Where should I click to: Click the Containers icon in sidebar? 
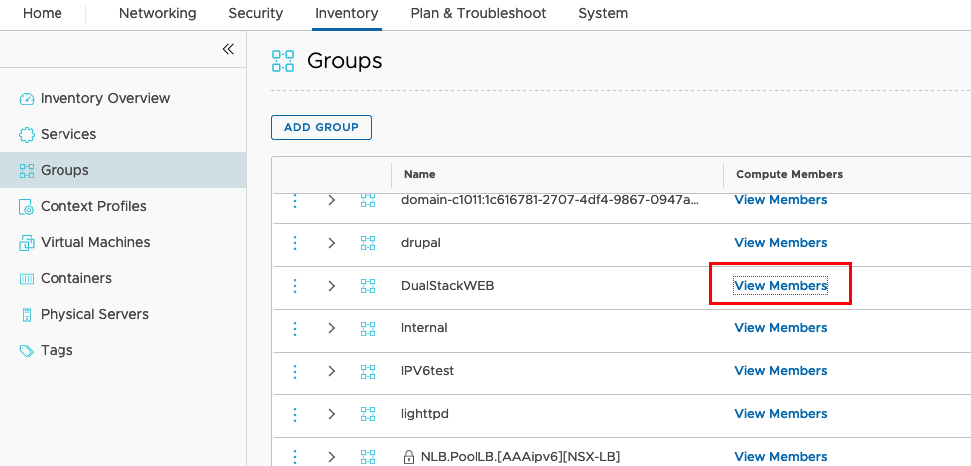pos(27,279)
